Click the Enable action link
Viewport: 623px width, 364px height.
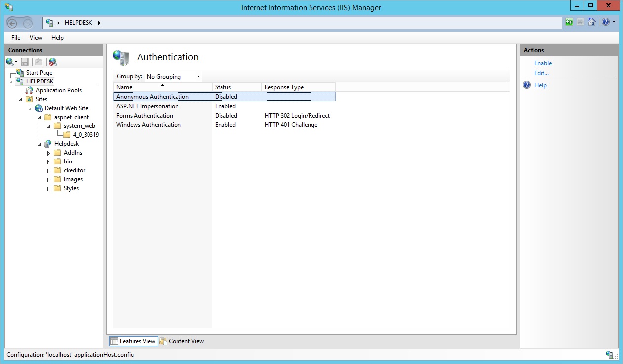click(x=543, y=63)
